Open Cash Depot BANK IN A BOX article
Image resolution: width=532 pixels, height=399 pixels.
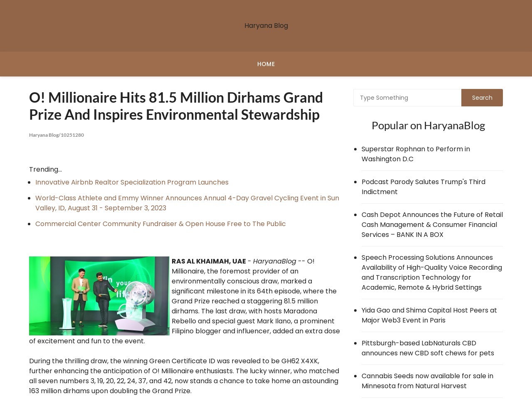(432, 224)
